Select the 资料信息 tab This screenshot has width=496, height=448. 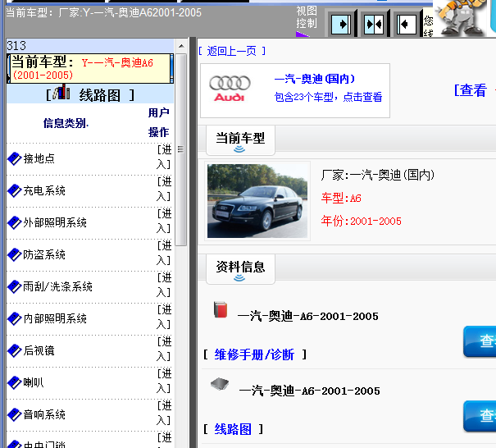click(x=240, y=269)
